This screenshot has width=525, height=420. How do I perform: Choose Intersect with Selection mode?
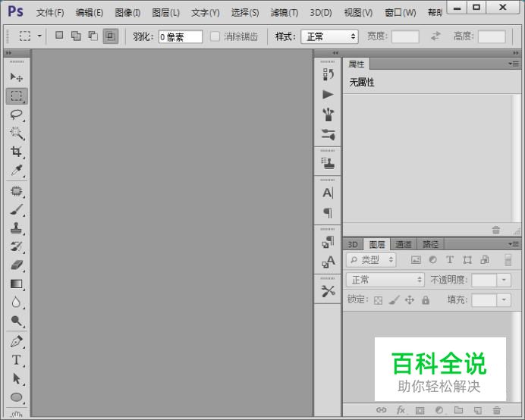pos(111,36)
